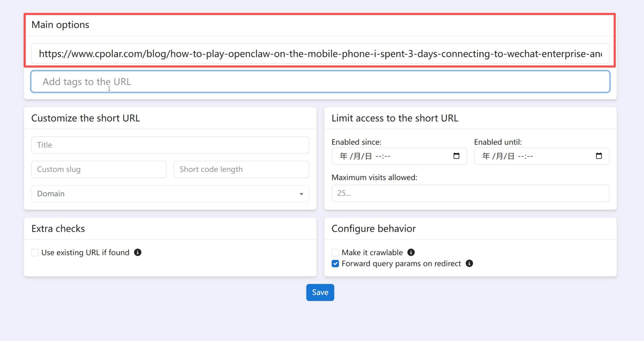Focus the long URL input field
The height and width of the screenshot is (341, 644).
pos(320,54)
